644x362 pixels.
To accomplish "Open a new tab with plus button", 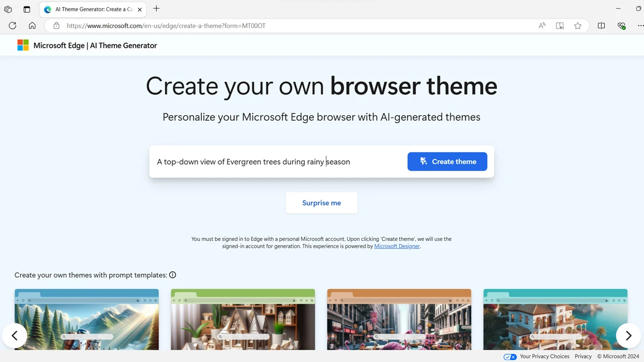I will click(156, 9).
